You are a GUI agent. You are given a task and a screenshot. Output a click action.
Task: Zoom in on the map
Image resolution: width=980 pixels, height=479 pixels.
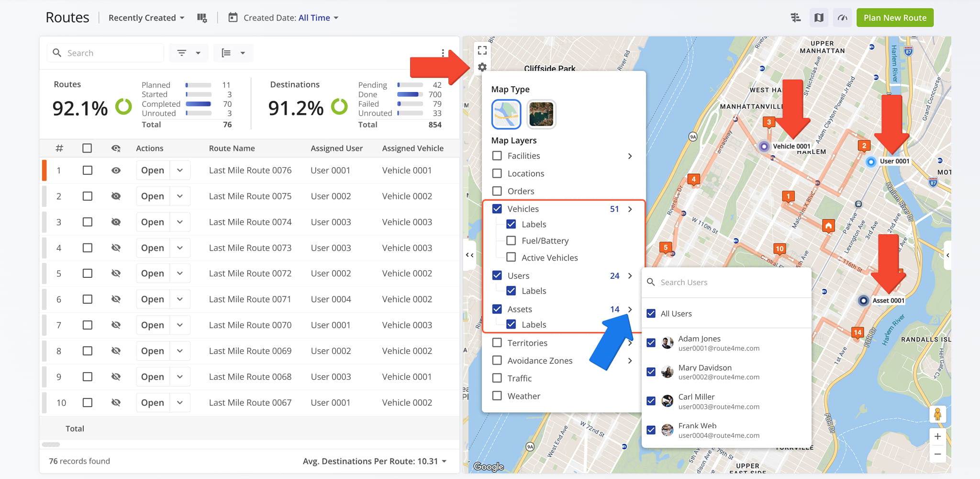pyautogui.click(x=937, y=436)
